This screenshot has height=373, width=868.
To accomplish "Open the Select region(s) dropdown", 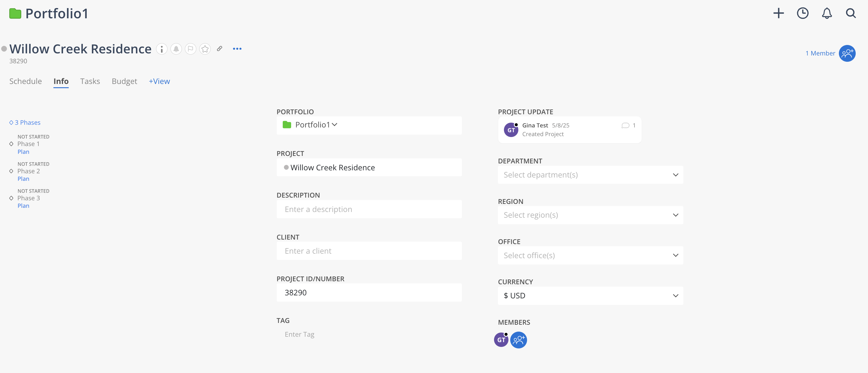I will tap(590, 215).
